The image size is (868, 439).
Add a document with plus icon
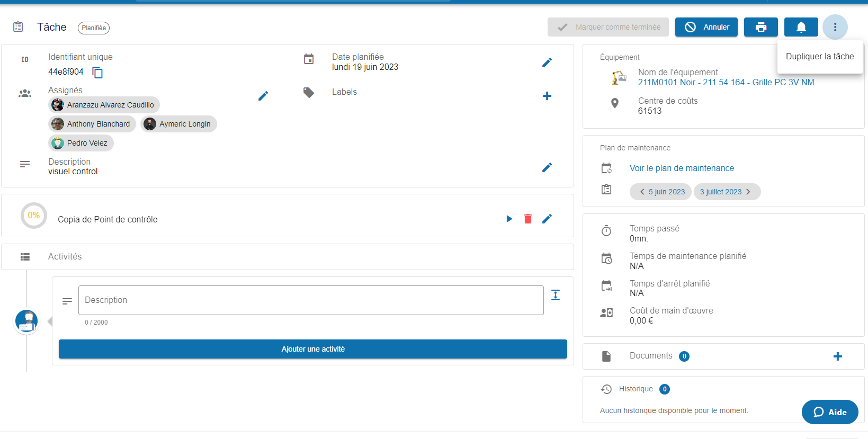837,356
